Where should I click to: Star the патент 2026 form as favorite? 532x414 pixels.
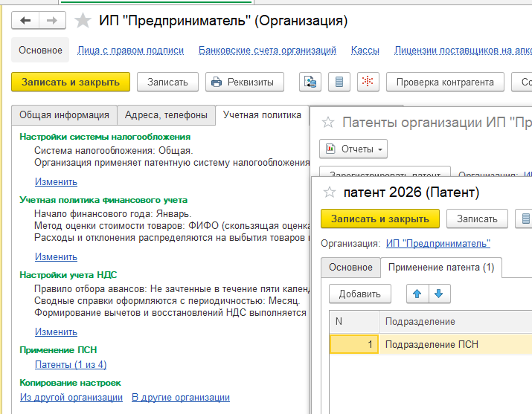pos(329,193)
